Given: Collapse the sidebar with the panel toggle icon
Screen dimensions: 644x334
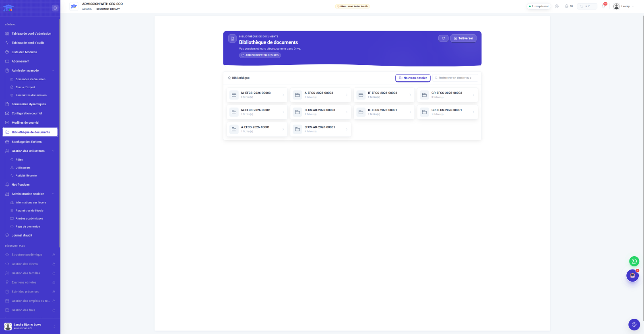Looking at the screenshot, I should click(55, 8).
